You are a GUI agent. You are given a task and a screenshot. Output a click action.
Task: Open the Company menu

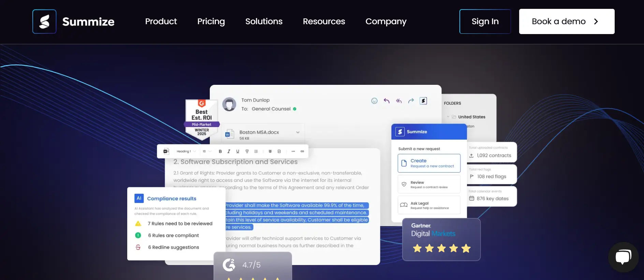coord(386,21)
